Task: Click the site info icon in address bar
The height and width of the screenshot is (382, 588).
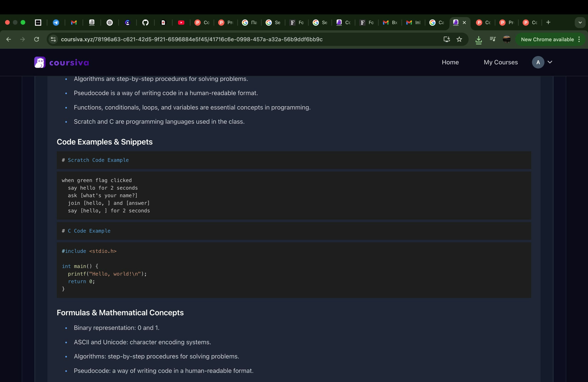Action: pos(53,39)
